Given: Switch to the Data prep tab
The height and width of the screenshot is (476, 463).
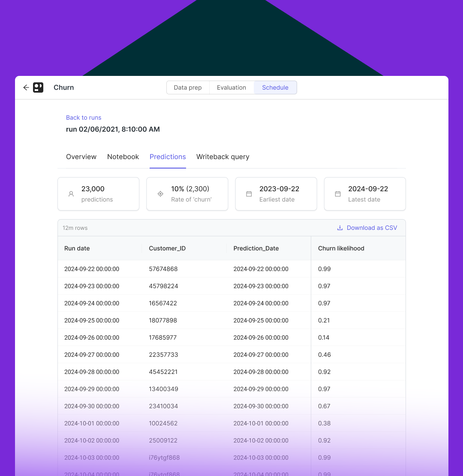Looking at the screenshot, I should coord(188,87).
